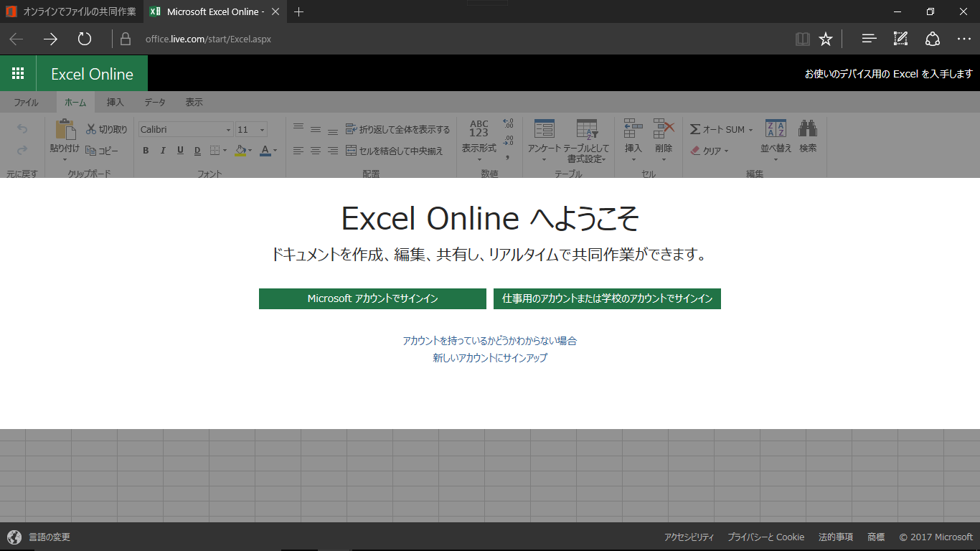Open the app launcher waffle icon
Image resolution: width=980 pixels, height=551 pixels.
point(18,73)
